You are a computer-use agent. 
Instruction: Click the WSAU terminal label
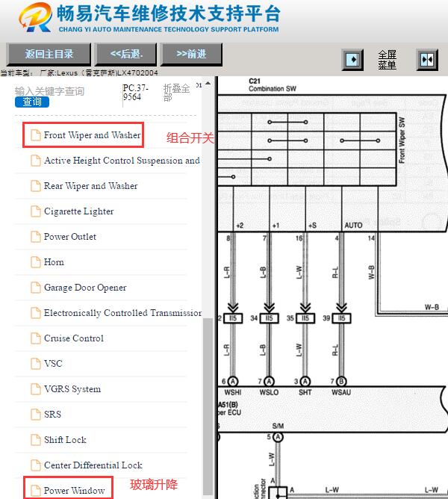341,392
